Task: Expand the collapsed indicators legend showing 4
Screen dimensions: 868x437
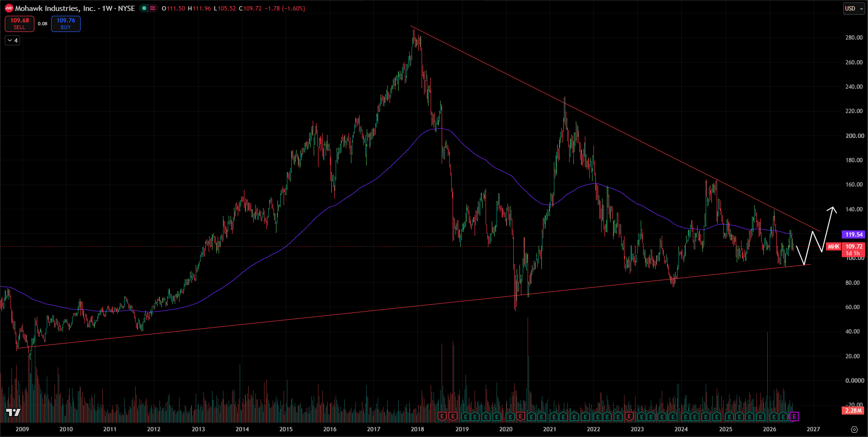Action: click(x=12, y=41)
